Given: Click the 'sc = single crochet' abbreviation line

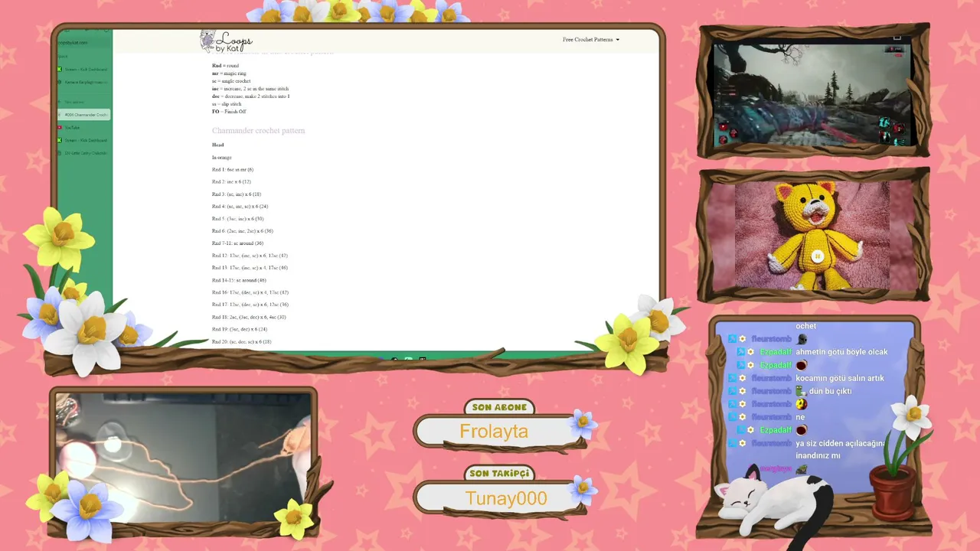Looking at the screenshot, I should click(231, 81).
